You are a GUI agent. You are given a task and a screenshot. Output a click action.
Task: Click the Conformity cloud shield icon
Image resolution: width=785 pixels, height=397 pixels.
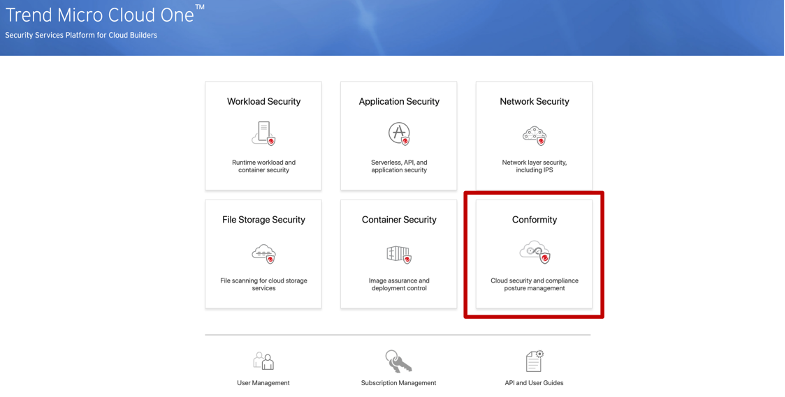point(535,252)
